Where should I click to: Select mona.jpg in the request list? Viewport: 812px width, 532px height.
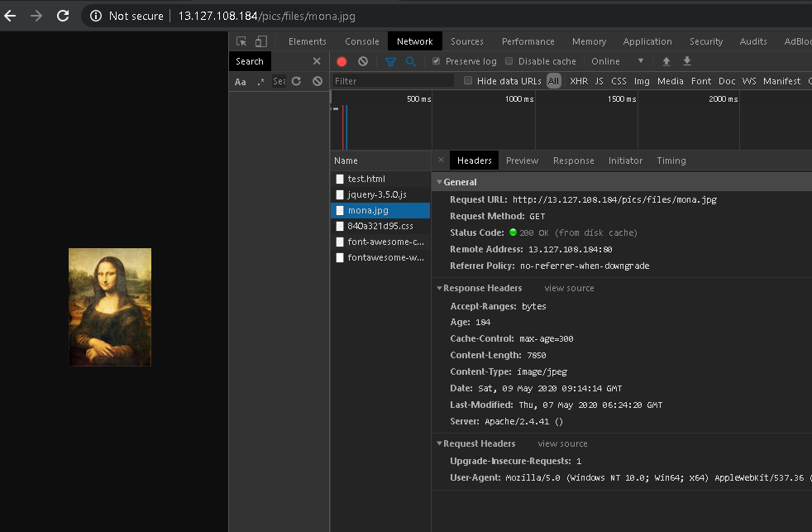point(380,210)
